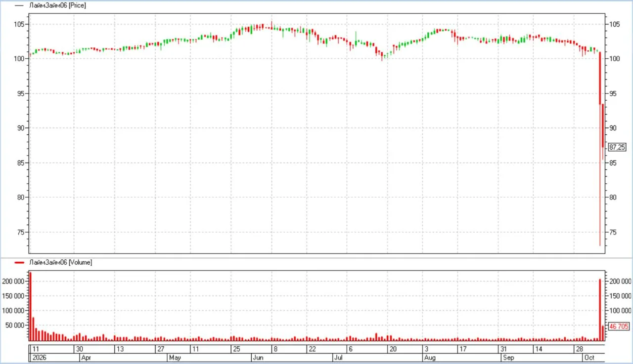
Task: Click the Jun month label on timeline
Action: [258, 358]
